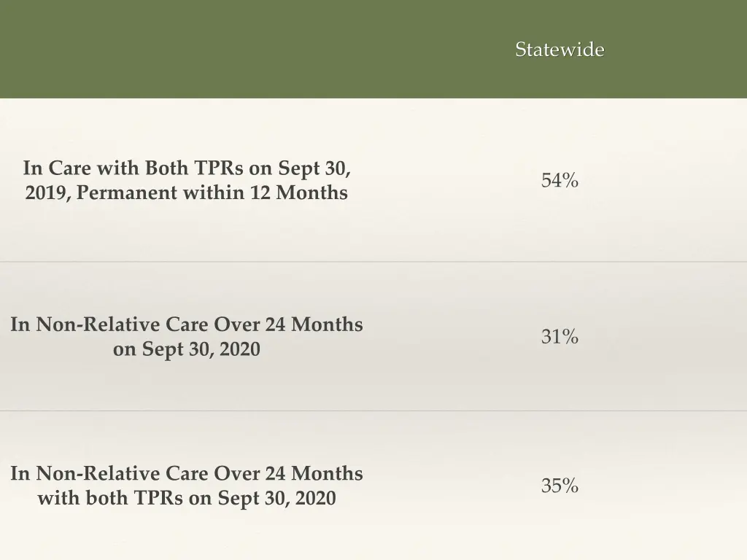Click the 54% statewide value
Screen dimensions: 747x560
coord(560,181)
